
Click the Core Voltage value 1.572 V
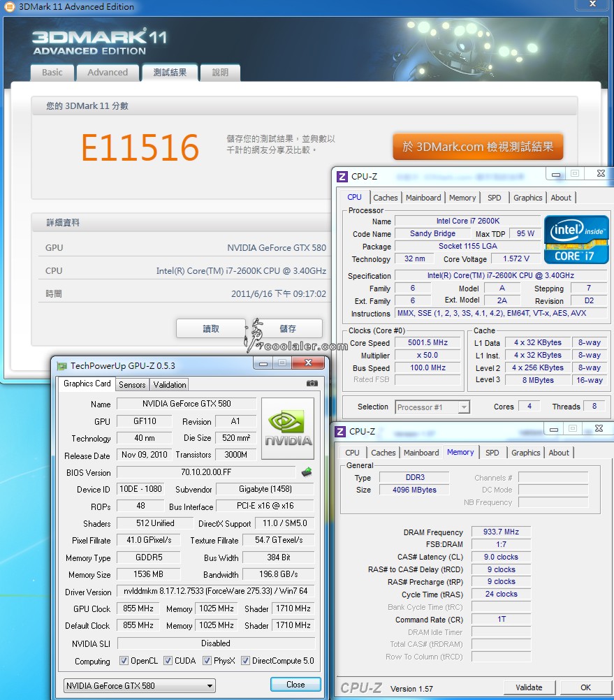click(x=516, y=259)
